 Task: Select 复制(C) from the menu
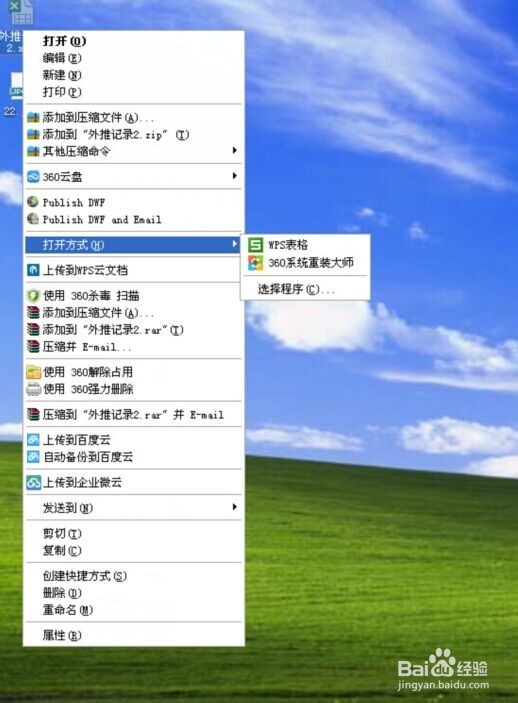[134, 551]
